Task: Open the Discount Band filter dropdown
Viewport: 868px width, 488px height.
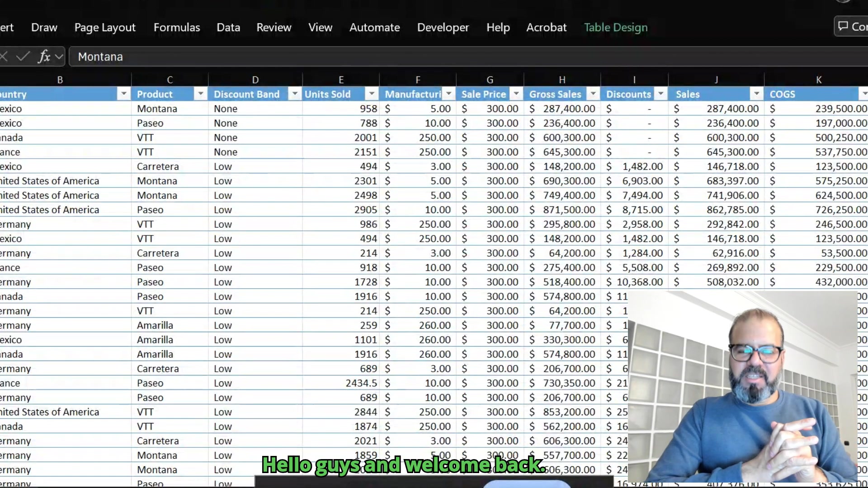Action: click(294, 94)
